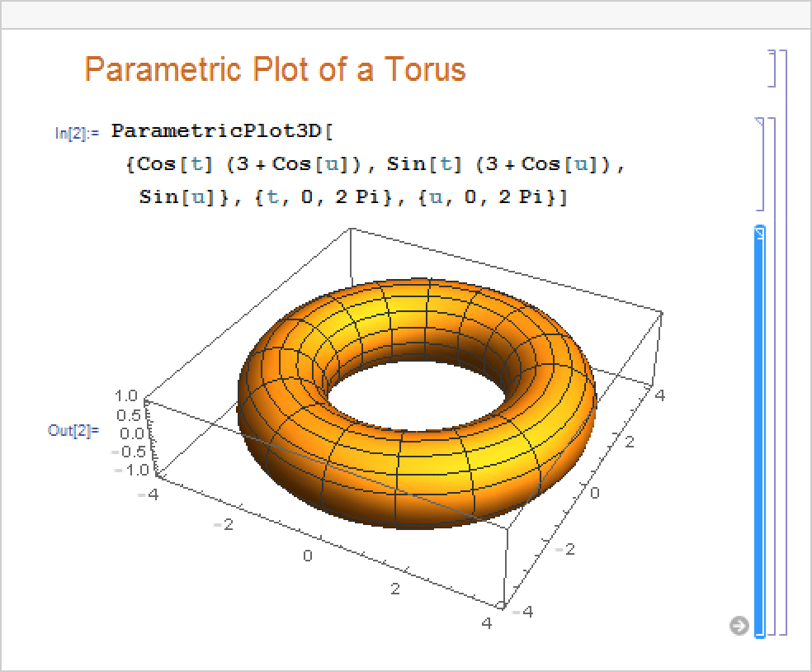
Task: Click the In[2]:= cell label
Action: (x=77, y=134)
